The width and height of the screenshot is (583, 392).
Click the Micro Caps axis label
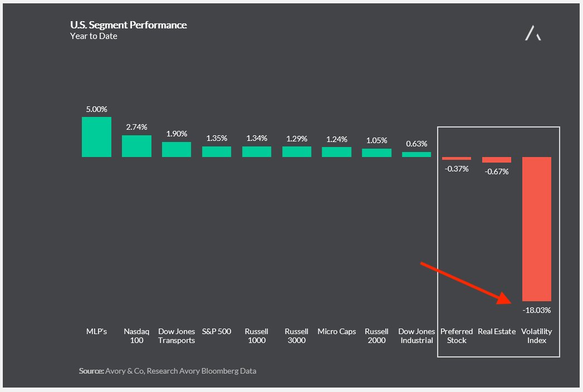coord(336,332)
